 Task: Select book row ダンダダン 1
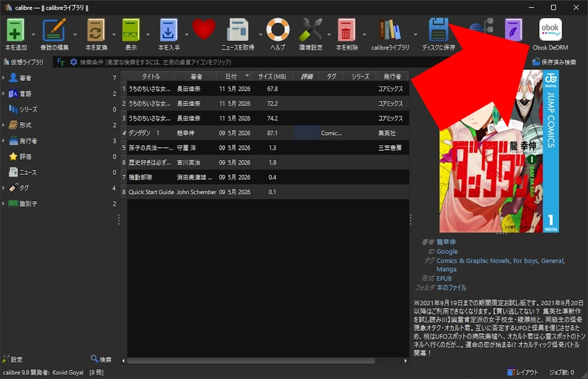click(x=265, y=133)
